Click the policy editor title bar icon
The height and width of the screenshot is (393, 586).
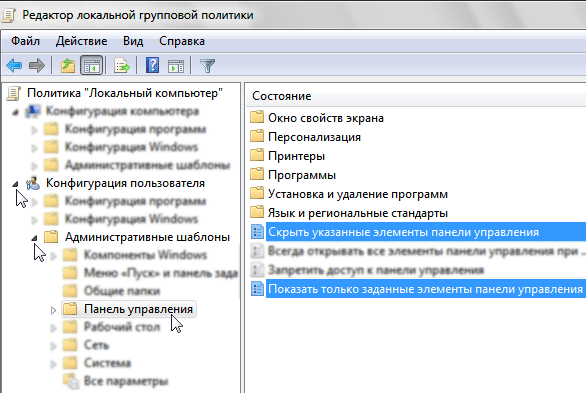[9, 16]
